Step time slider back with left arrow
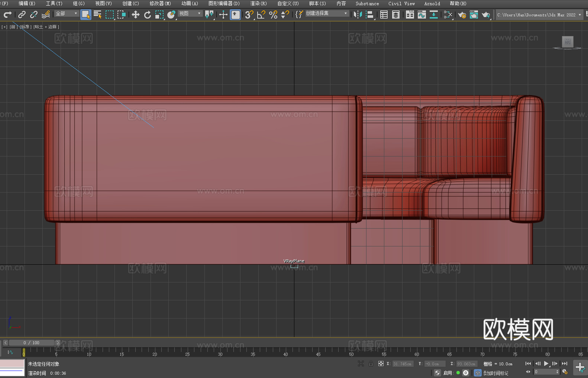This screenshot has width=588, height=378. point(5,343)
